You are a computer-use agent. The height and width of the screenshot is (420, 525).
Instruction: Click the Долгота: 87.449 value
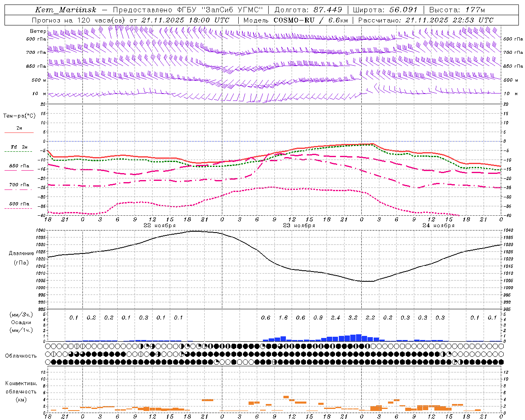point(308,10)
